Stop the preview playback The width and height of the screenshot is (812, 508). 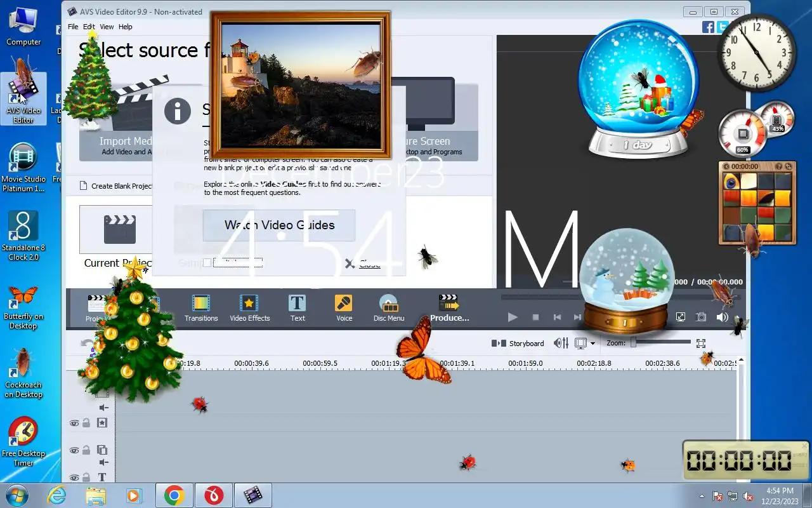[535, 317]
